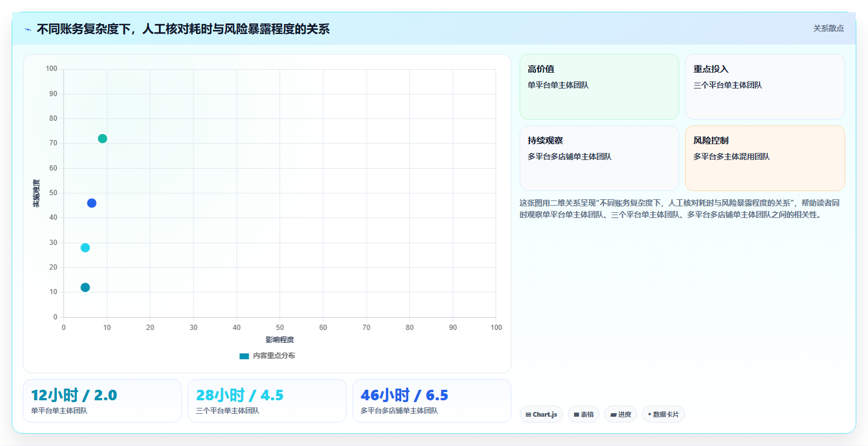Viewport: 868px width, 446px height.
Task: Click the 进度 tag icon
Action: click(x=613, y=414)
